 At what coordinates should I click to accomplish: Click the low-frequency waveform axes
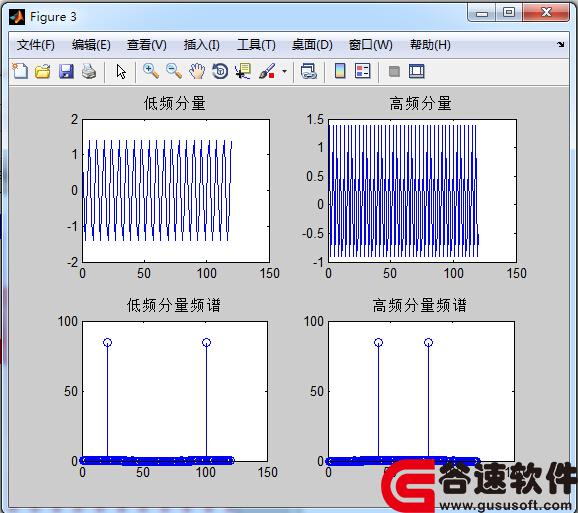[x=176, y=191]
